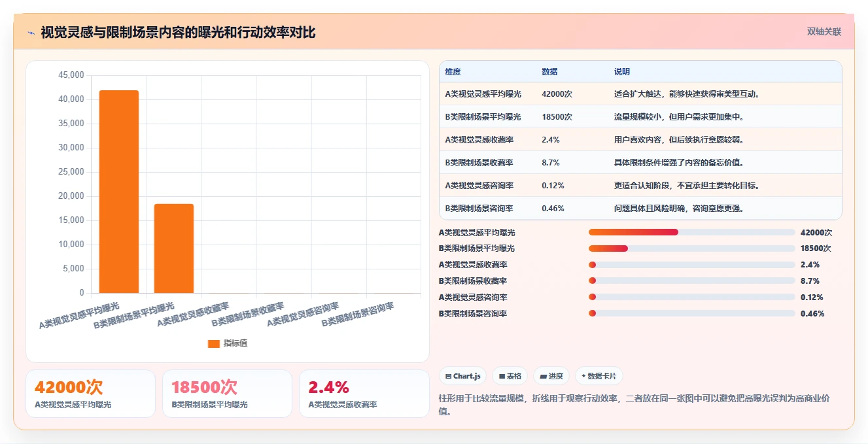Viewport: 868px width, 444px height.
Task: Click description 问题具体且风险明确，咨询意愿更强。
Action: click(x=679, y=209)
